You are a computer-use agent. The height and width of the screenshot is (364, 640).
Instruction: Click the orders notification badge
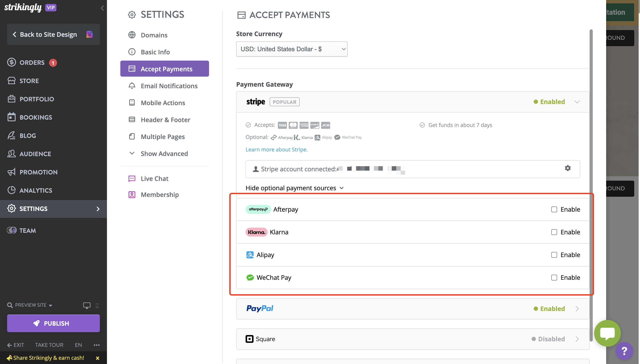pyautogui.click(x=53, y=63)
